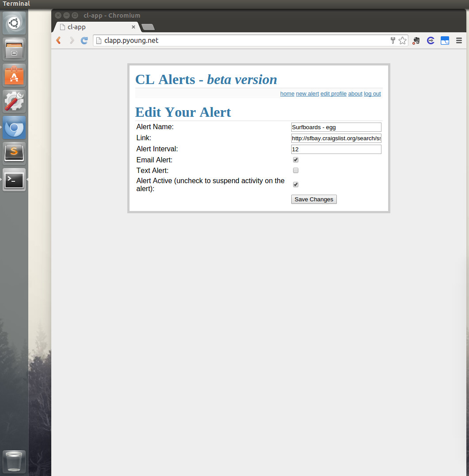Click the browser back arrow

click(58, 41)
